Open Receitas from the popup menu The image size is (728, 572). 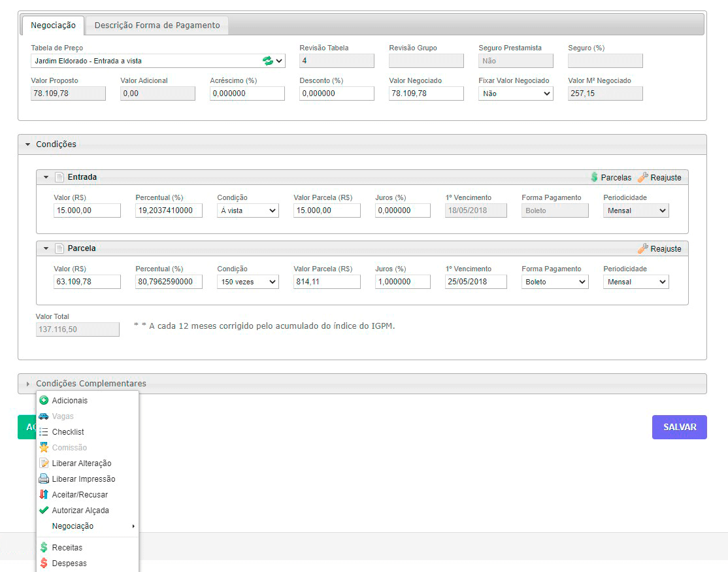[67, 548]
